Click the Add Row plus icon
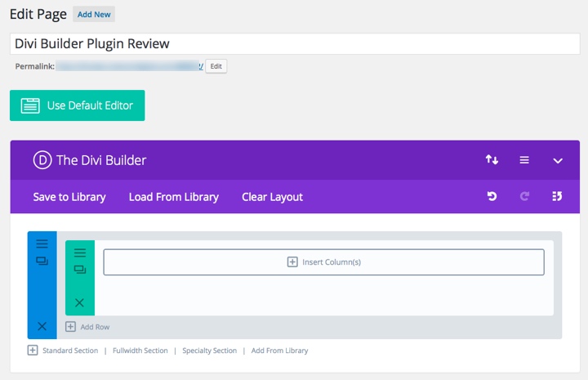The height and width of the screenshot is (380, 588). click(x=70, y=327)
